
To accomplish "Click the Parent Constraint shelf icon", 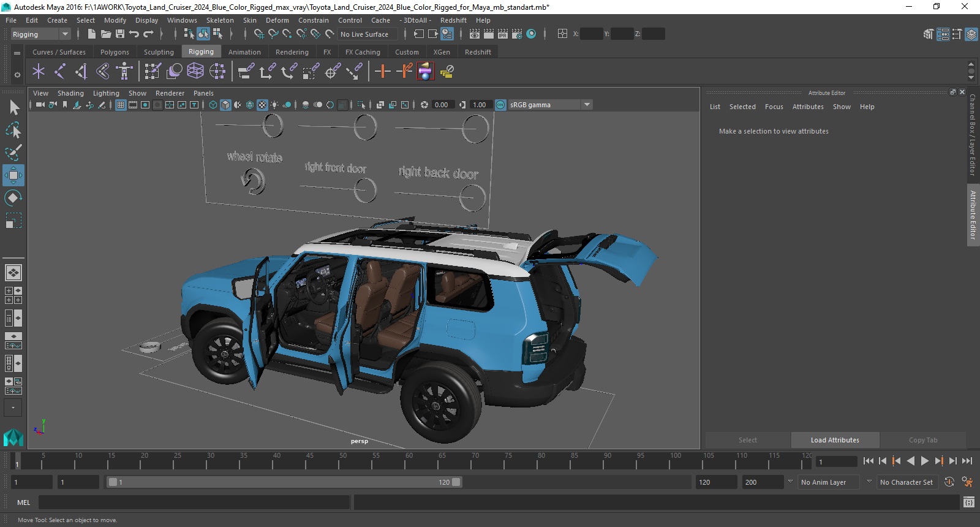I will point(246,72).
